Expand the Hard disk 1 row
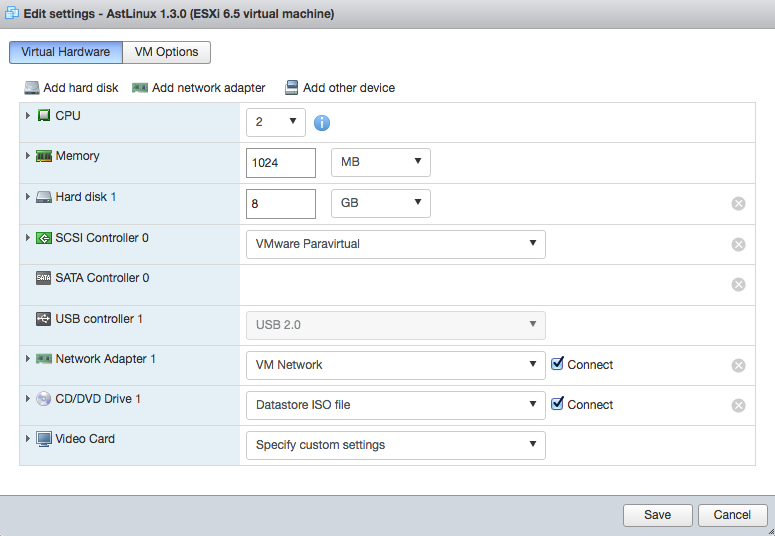The width and height of the screenshot is (775, 536). (x=28, y=197)
